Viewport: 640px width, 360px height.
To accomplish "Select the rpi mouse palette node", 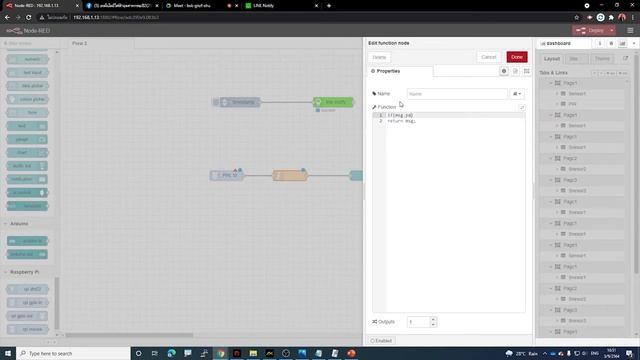I will (x=27, y=329).
